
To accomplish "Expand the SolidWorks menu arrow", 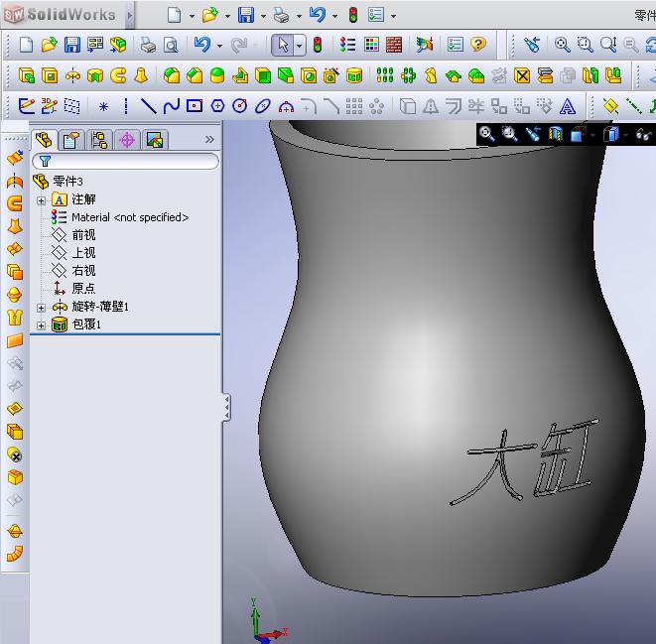I will tap(130, 16).
